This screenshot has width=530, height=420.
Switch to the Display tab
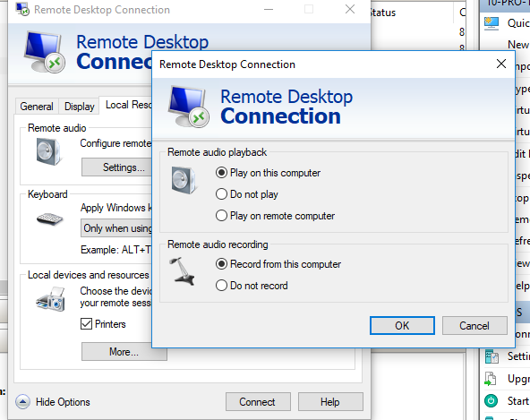pyautogui.click(x=80, y=107)
